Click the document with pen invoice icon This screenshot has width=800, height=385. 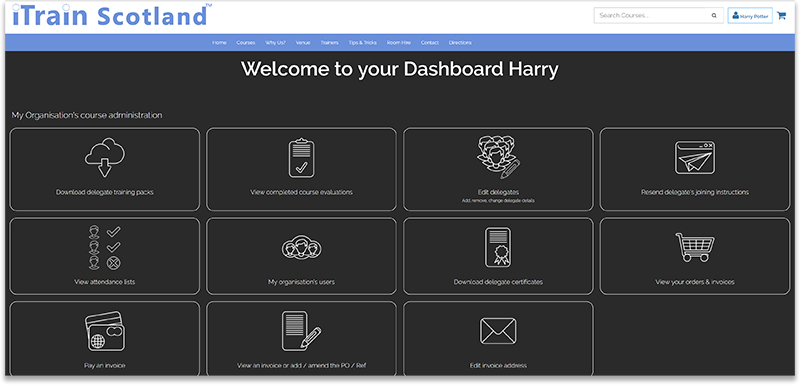[x=302, y=331]
